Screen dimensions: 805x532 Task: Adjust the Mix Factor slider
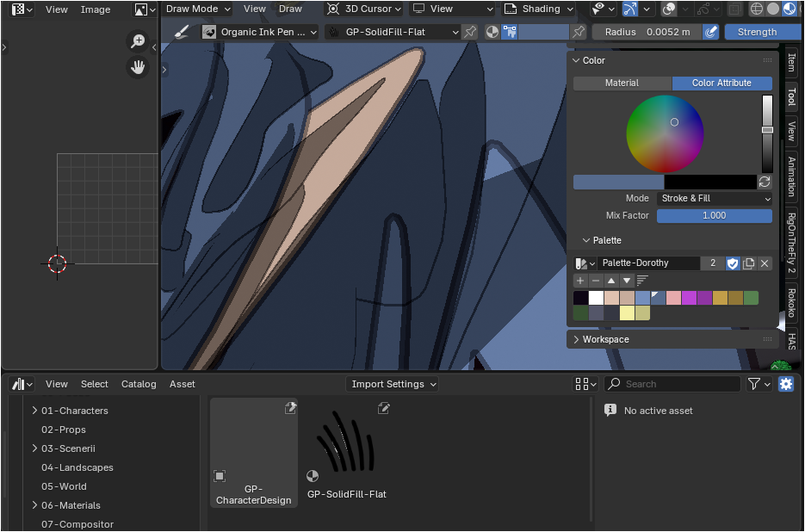[715, 216]
